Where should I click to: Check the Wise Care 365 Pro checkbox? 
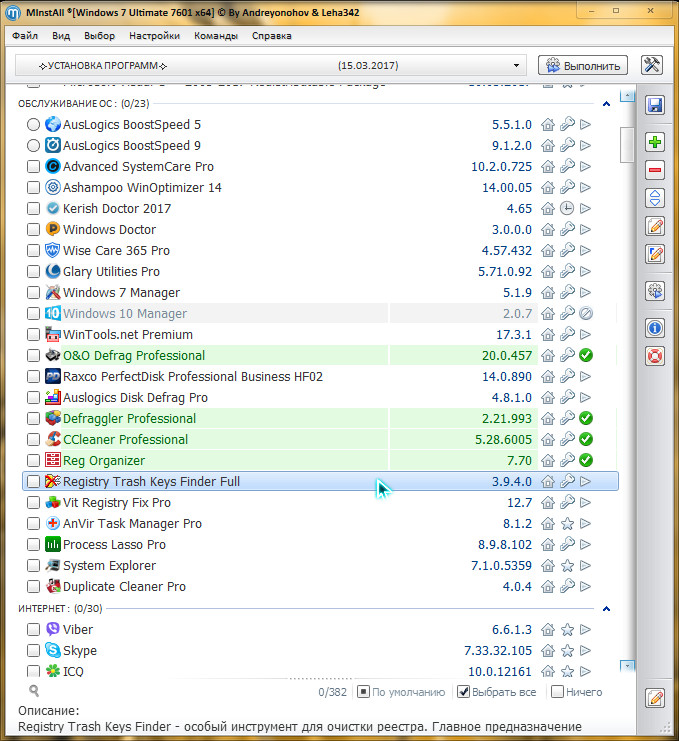point(33,250)
